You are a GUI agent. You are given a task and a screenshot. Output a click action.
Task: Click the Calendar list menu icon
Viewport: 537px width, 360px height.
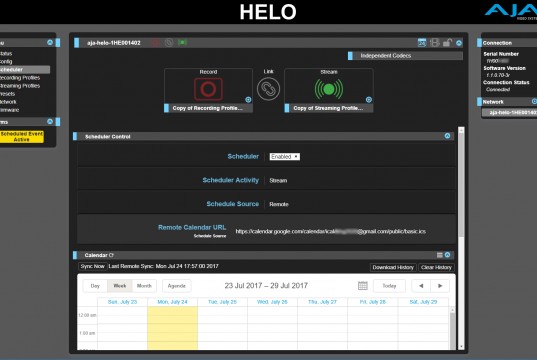pyautogui.click(x=440, y=255)
